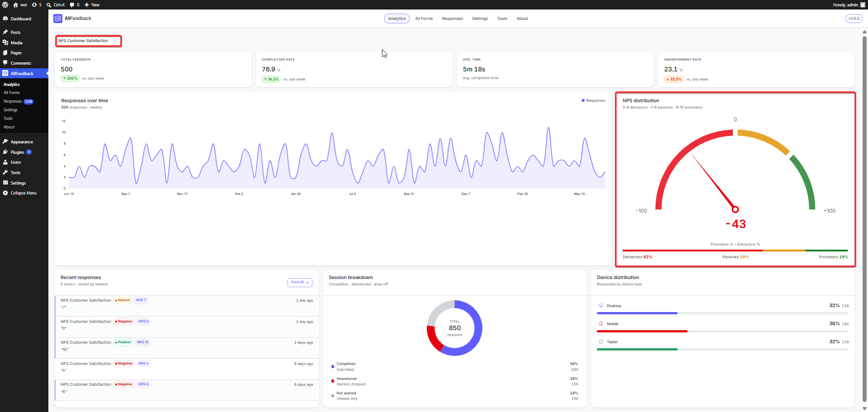Viewport: 868px width, 412px height.
Task: Toggle the Responses legend in chart
Action: click(593, 100)
